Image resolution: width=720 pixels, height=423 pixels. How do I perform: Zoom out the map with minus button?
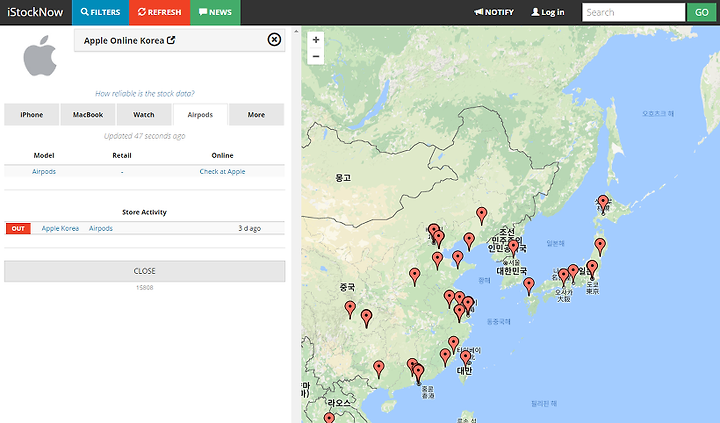[x=315, y=56]
